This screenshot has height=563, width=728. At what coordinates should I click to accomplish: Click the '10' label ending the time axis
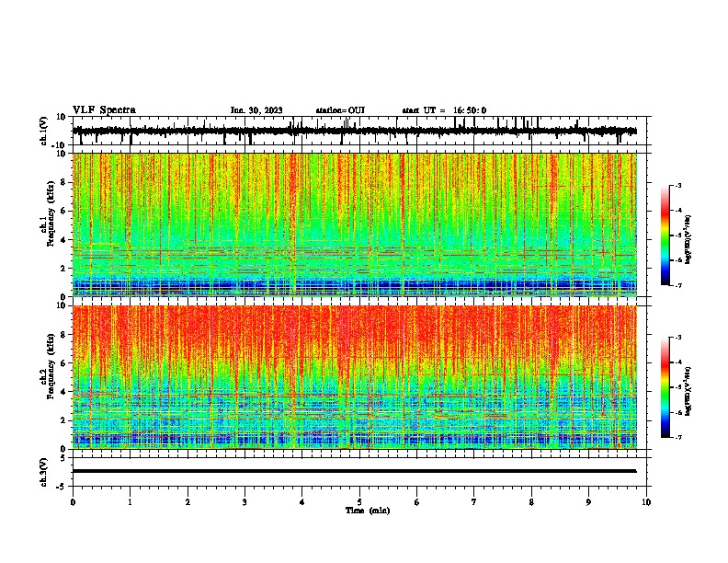point(646,502)
